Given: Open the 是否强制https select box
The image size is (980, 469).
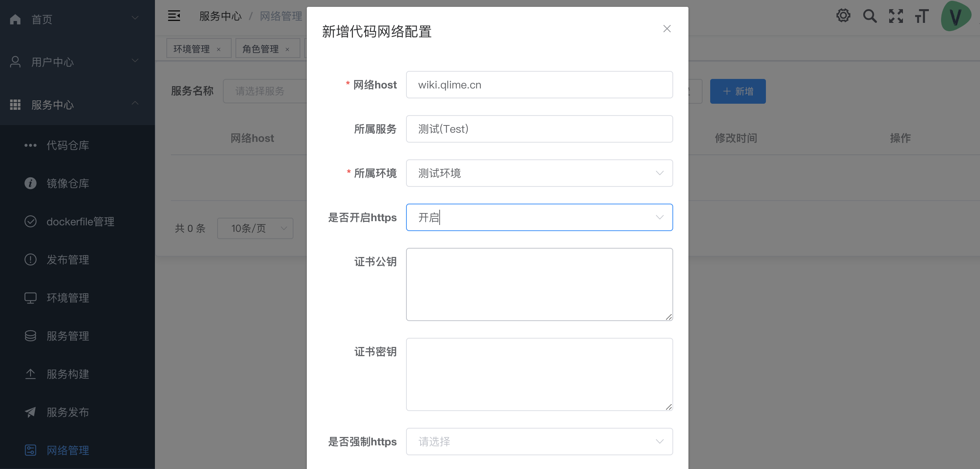Looking at the screenshot, I should 539,442.
